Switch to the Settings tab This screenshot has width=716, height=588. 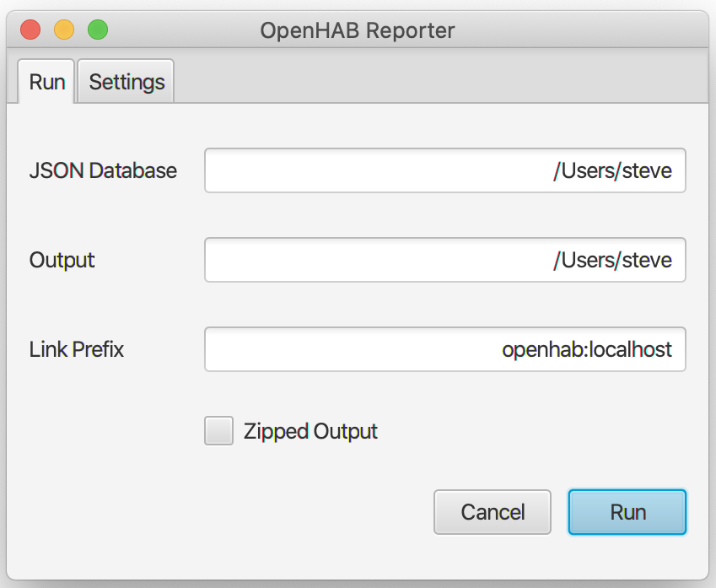pyautogui.click(x=126, y=81)
